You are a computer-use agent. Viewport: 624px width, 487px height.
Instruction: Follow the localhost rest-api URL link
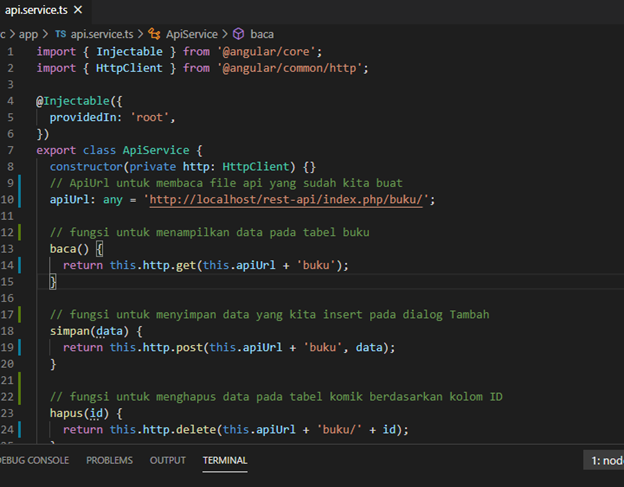tap(286, 199)
